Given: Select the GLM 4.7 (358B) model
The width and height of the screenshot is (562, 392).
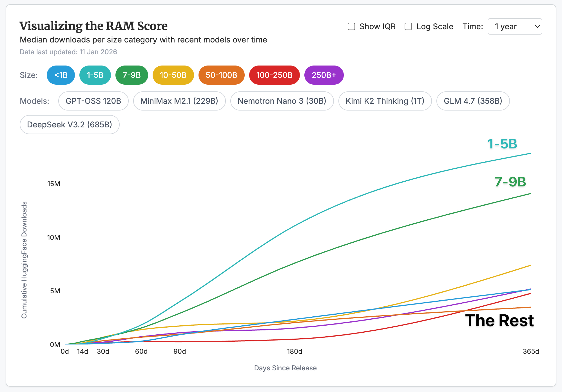Looking at the screenshot, I should tap(473, 101).
